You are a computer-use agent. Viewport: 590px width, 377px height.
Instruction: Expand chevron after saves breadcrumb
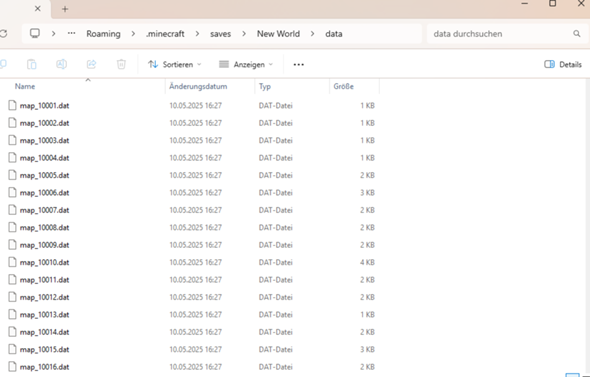(244, 33)
